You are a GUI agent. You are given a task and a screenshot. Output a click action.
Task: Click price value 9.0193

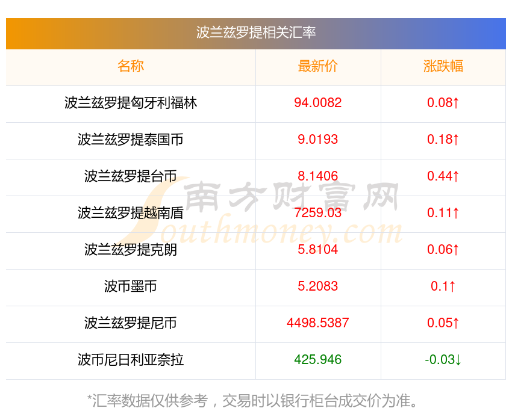pyautogui.click(x=317, y=140)
